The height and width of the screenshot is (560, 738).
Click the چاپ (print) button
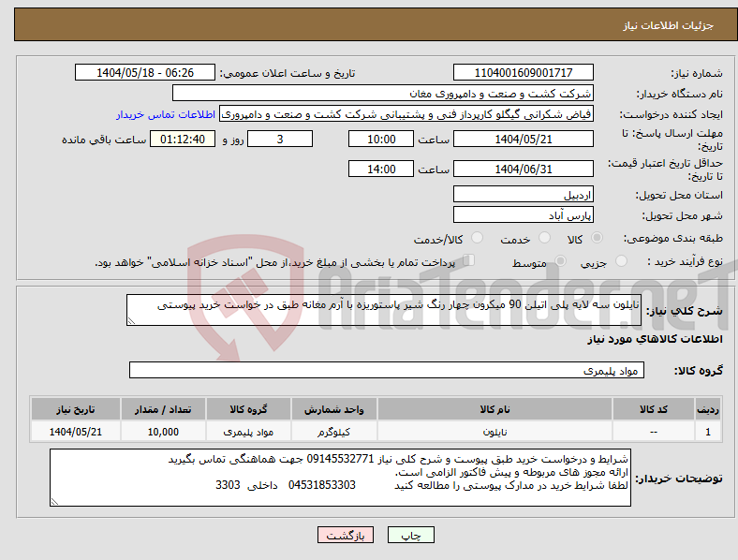(411, 535)
